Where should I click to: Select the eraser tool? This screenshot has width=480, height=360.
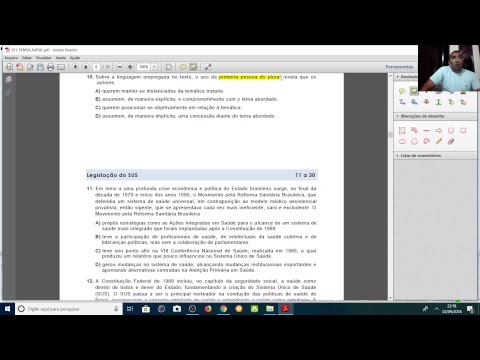(451, 141)
